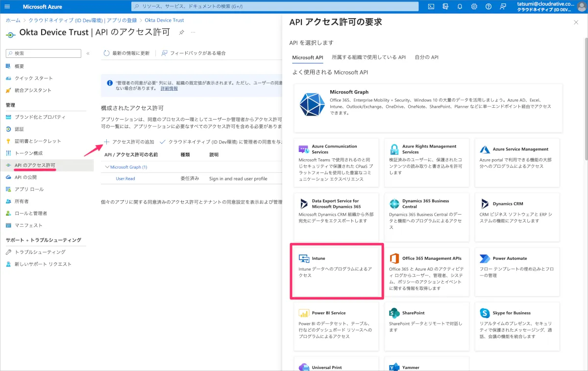Collapse the Microsoft Graph (1) permission group
The height and width of the screenshot is (371, 588).
click(x=107, y=167)
